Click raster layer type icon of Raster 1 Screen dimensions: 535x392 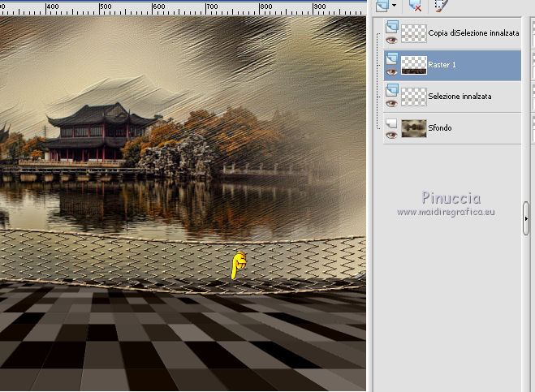[392, 58]
